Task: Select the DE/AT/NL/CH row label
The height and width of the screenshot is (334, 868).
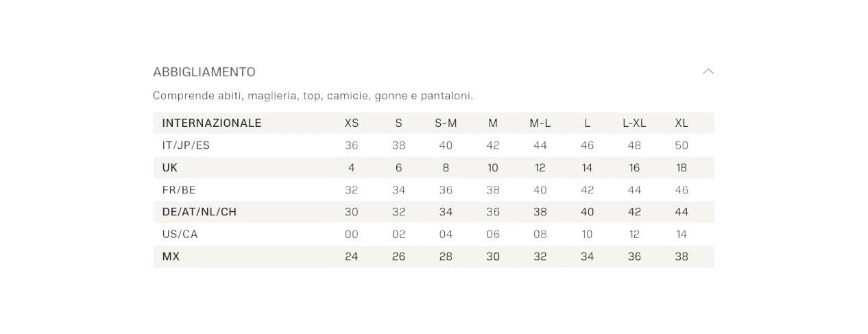Action: [x=200, y=212]
